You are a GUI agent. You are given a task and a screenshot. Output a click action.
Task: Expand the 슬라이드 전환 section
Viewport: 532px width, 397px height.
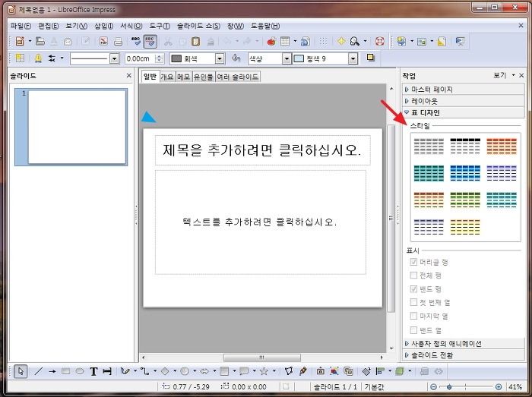coord(464,355)
